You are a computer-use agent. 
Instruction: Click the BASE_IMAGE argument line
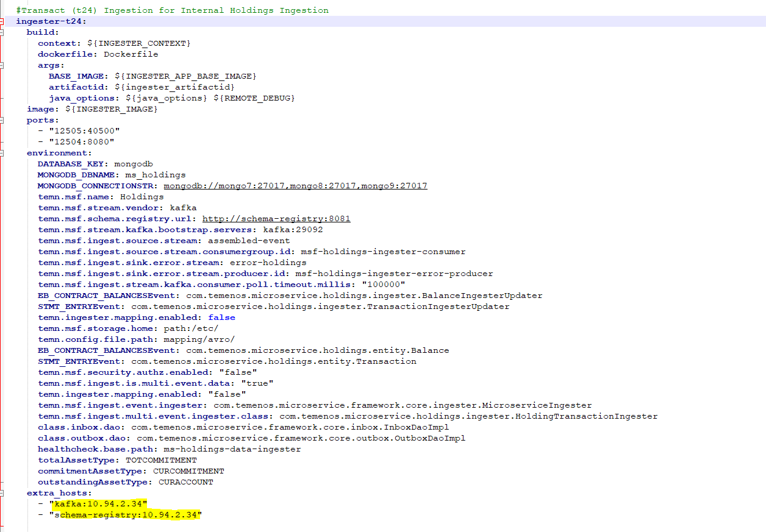[152, 76]
